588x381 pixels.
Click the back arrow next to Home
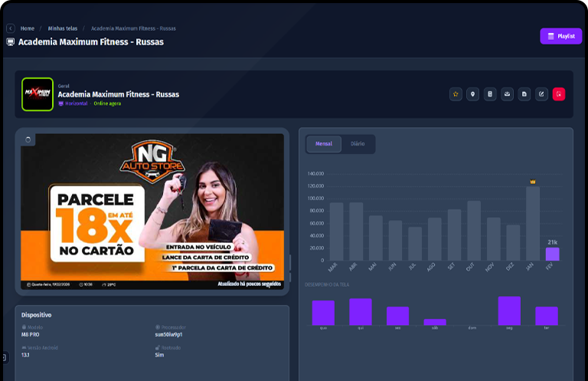coord(11,28)
